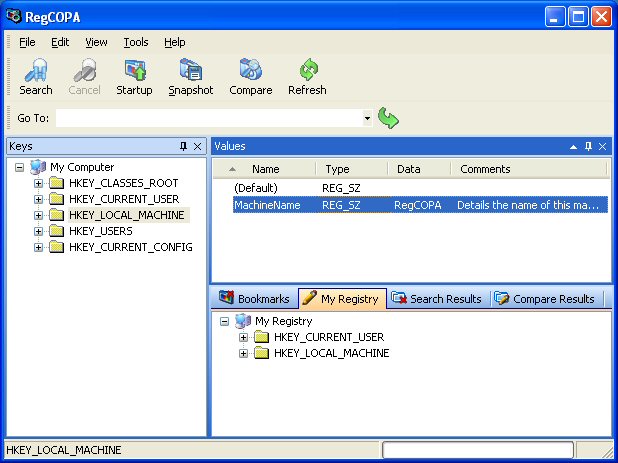
Task: Select HKEY_CURRENT_CONFIG label in Keys tree
Action: [x=131, y=247]
